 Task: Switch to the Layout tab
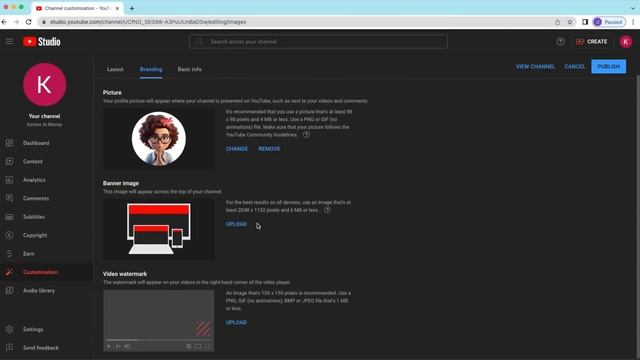[115, 69]
